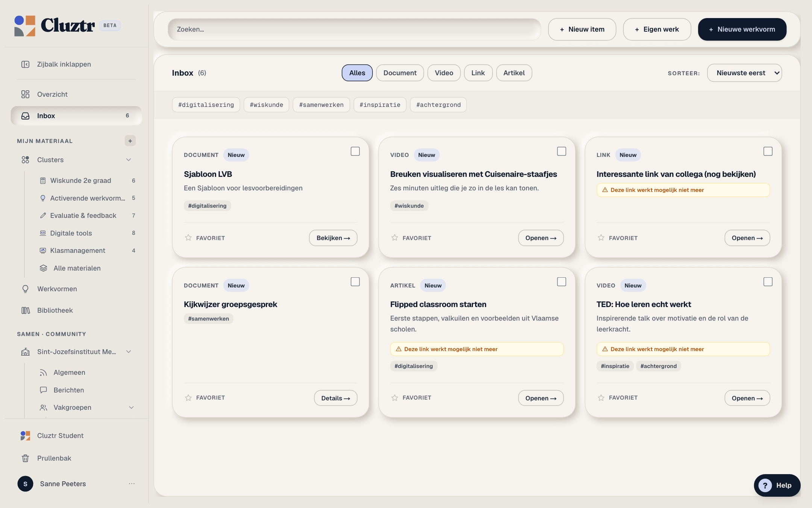
Task: Filter inbox by Artikel
Action: click(x=514, y=73)
